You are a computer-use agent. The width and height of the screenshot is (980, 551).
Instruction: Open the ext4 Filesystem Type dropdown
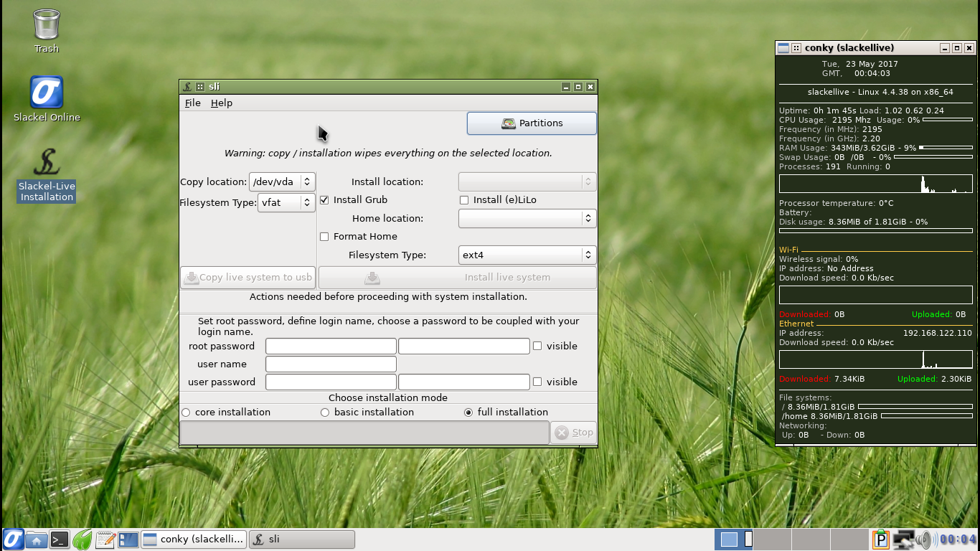pyautogui.click(x=527, y=255)
